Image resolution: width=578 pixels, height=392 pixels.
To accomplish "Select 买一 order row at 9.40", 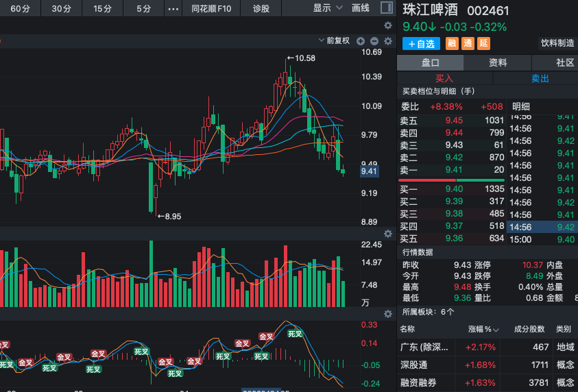I will (x=452, y=189).
